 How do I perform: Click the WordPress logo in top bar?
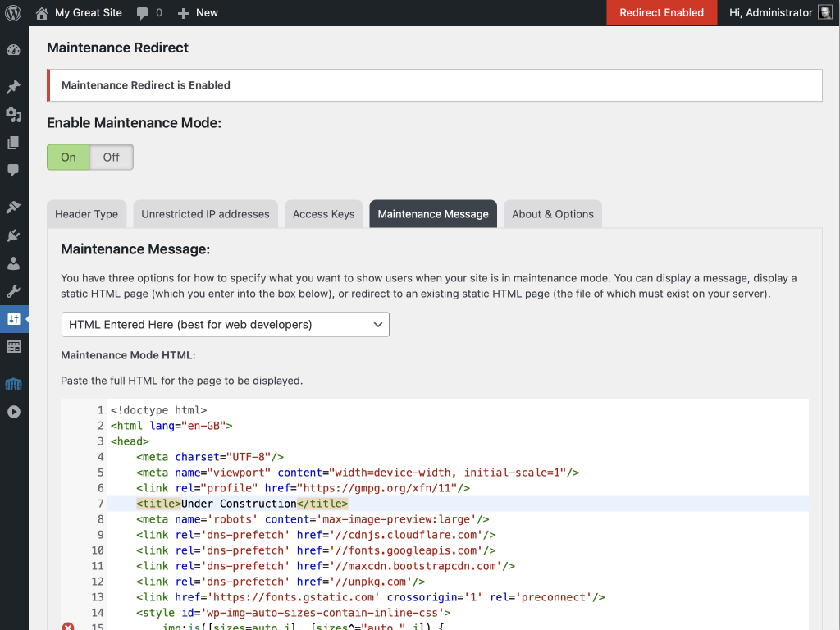point(12,12)
